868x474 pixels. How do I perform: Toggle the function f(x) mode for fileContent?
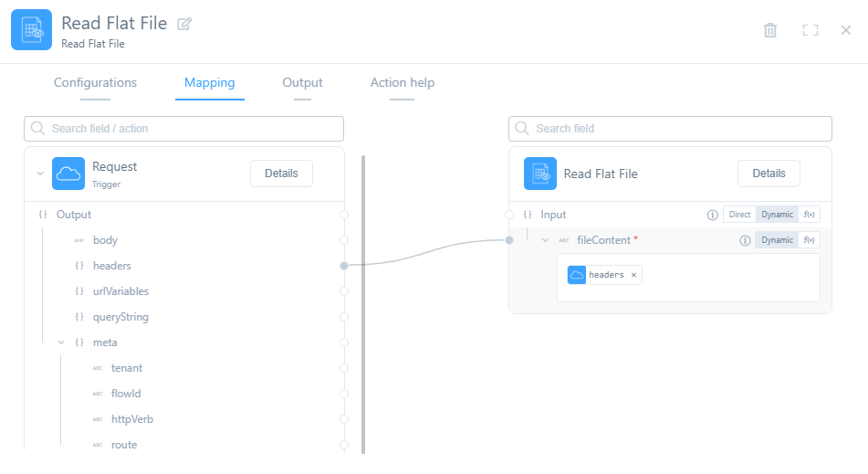click(x=810, y=240)
